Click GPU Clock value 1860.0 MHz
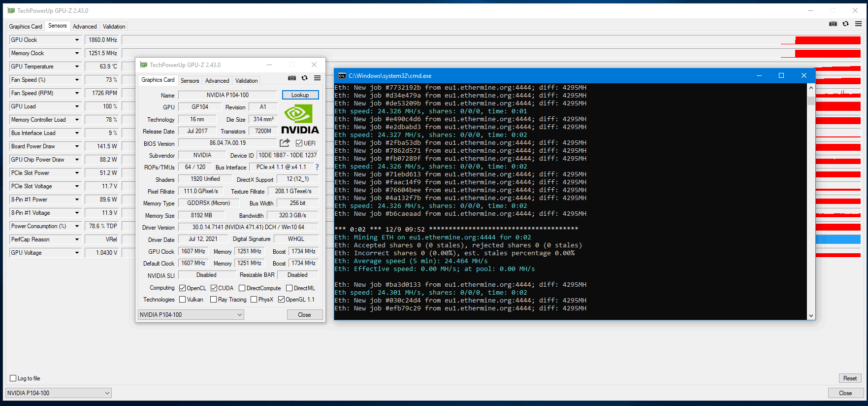 (102, 40)
